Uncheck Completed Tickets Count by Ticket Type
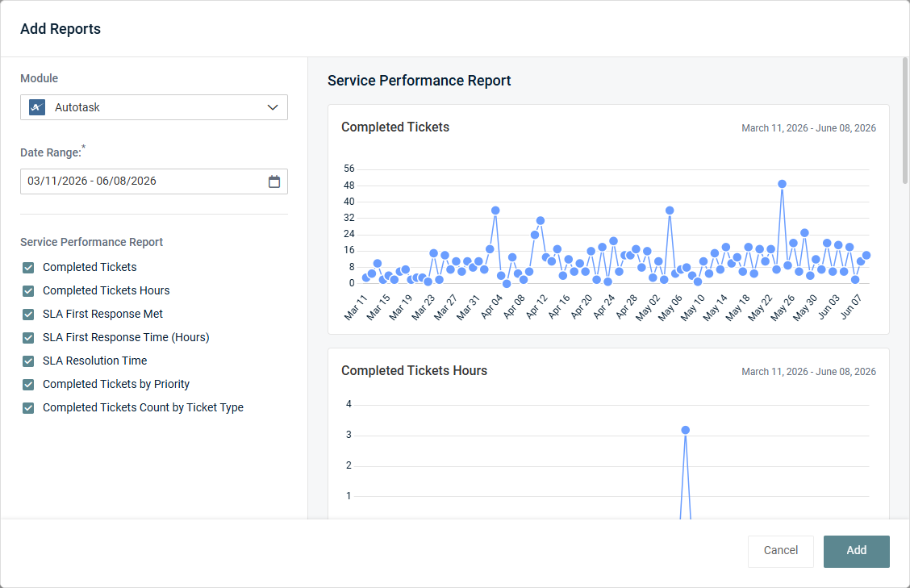 click(28, 408)
